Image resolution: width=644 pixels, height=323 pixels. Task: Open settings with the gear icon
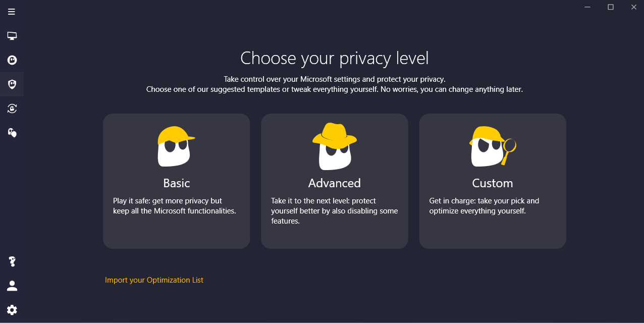12,310
